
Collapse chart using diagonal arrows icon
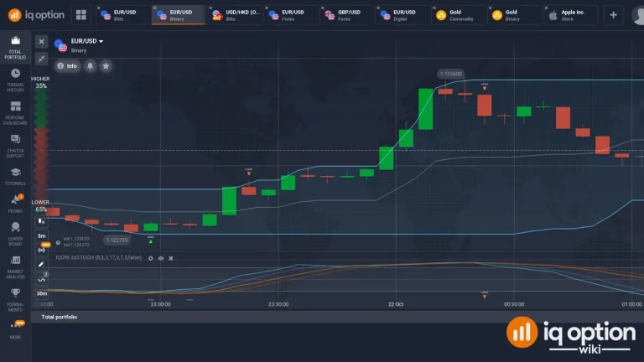tap(41, 59)
